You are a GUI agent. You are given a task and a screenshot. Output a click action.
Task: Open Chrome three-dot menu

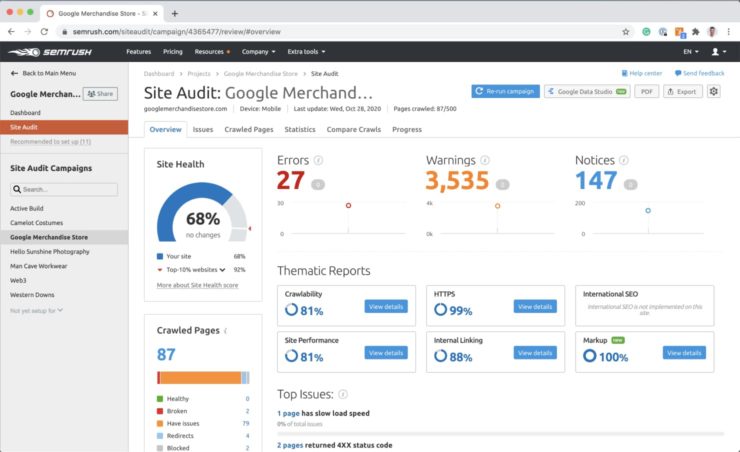pyautogui.click(x=729, y=32)
